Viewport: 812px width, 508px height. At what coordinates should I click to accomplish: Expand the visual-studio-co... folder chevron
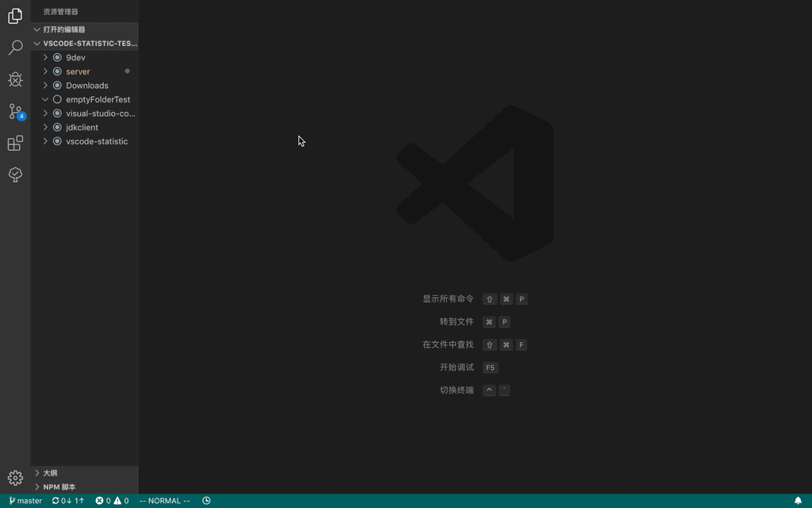45,114
